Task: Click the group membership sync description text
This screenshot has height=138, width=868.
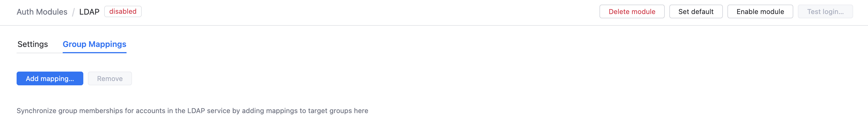Action: pos(192,111)
